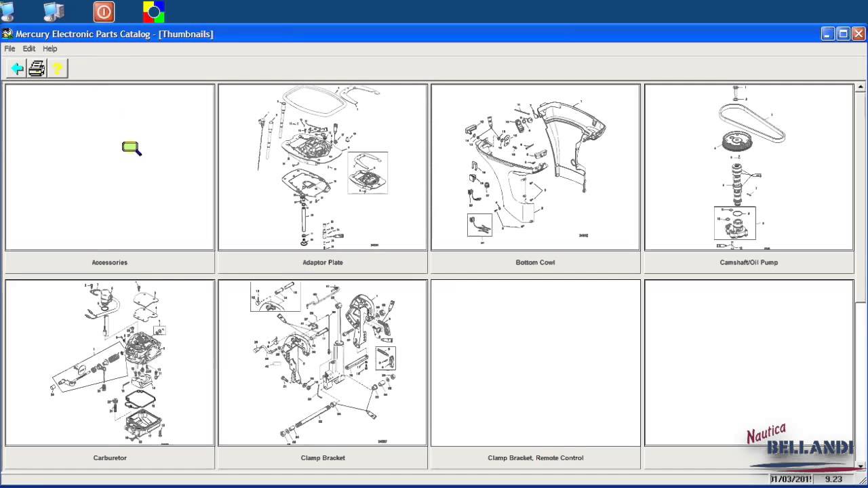Click the vertical scrollbar thumb
This screenshot has width=868, height=488.
click(861, 197)
